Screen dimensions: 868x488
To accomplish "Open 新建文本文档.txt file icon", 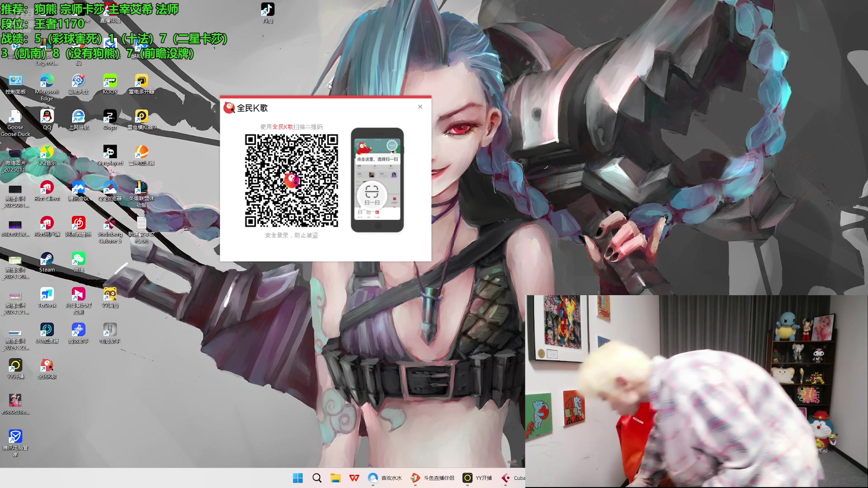I will coord(142,230).
